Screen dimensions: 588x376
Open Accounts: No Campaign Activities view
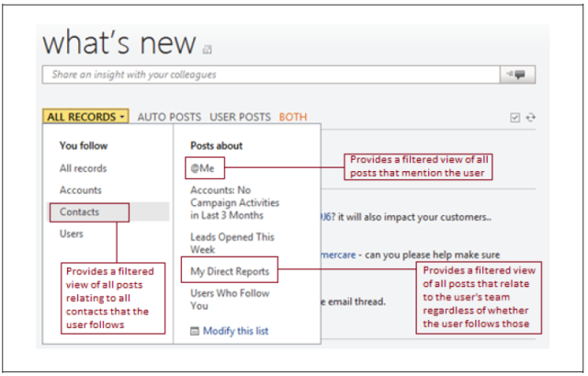click(x=234, y=202)
